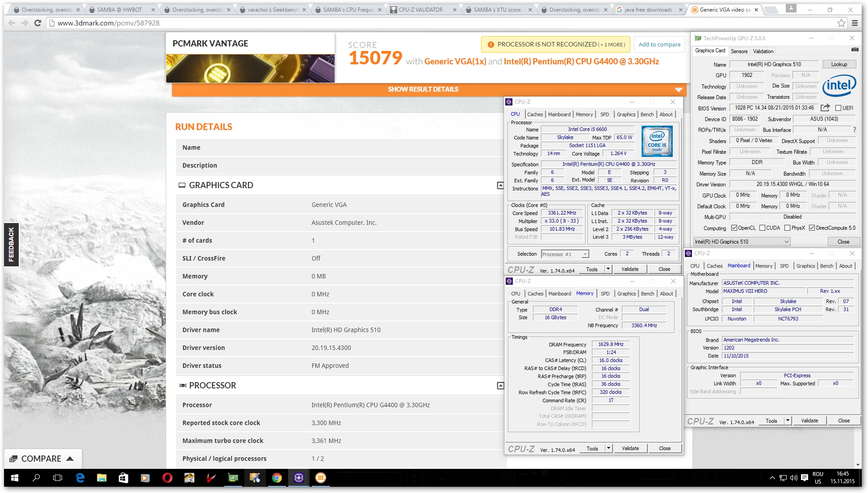Click PROCESSOR IS NOT RECOGNIZED warning
Viewport: 868px width, 493px height.
(x=556, y=44)
